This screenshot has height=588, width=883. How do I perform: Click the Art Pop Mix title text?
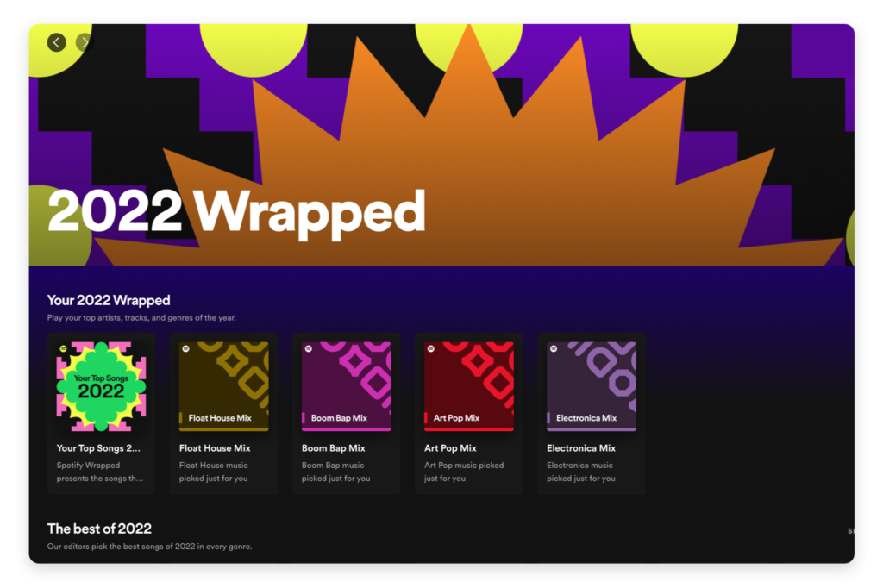(x=450, y=448)
